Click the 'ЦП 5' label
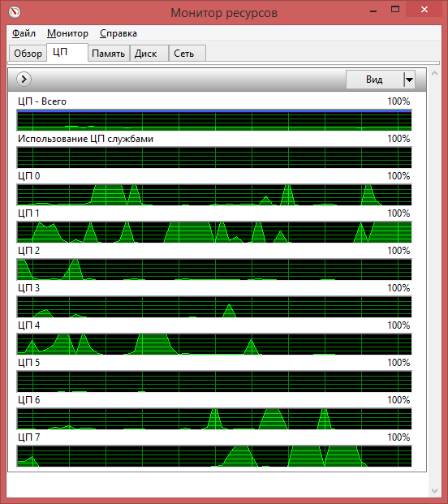The width and height of the screenshot is (448, 504). [x=29, y=363]
